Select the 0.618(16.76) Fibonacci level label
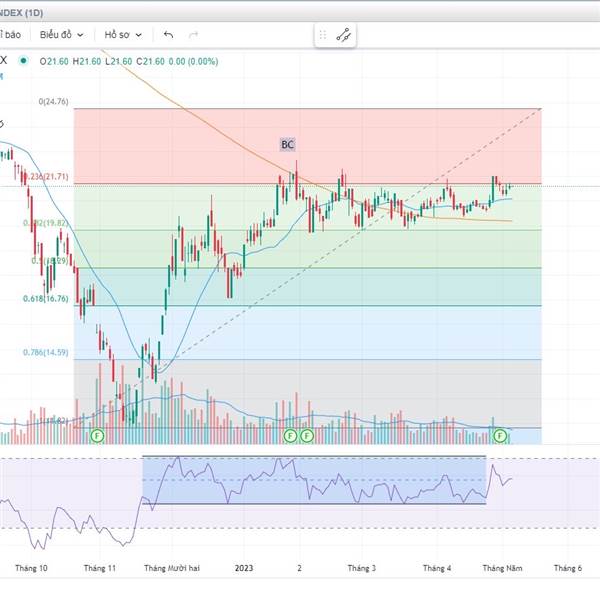Screen dimensions: 600x600 coord(46,298)
